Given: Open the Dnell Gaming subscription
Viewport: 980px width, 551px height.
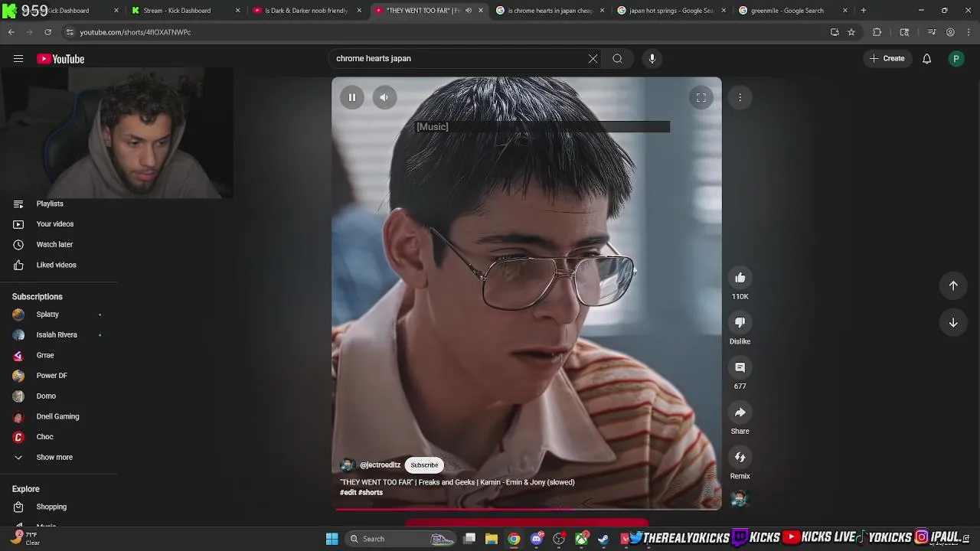Looking at the screenshot, I should tap(59, 416).
